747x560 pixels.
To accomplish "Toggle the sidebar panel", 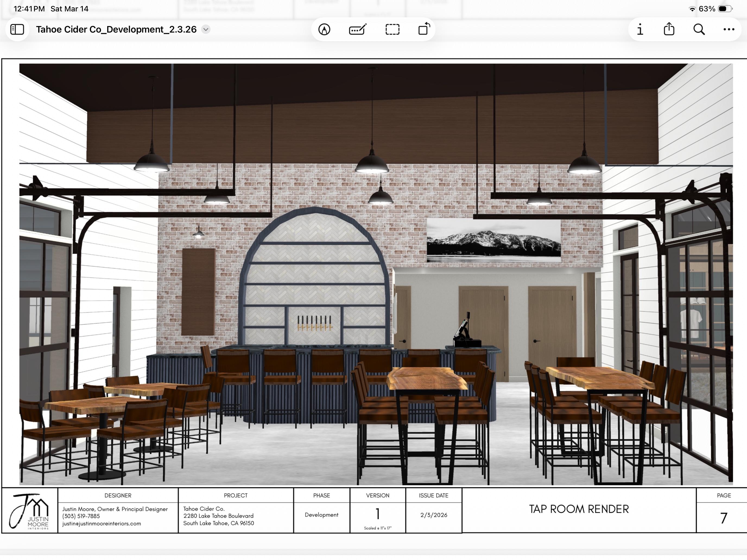I will pyautogui.click(x=17, y=29).
